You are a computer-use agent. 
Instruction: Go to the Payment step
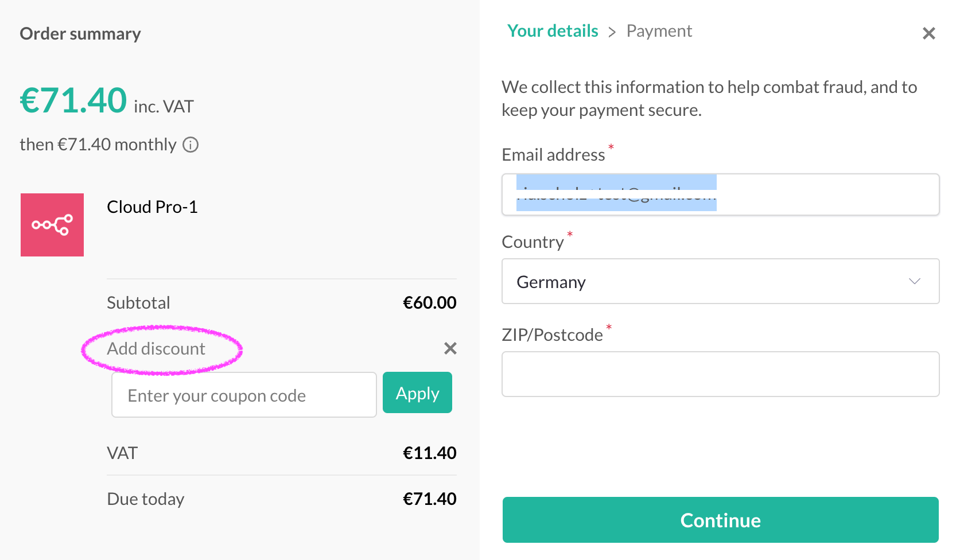tap(659, 31)
